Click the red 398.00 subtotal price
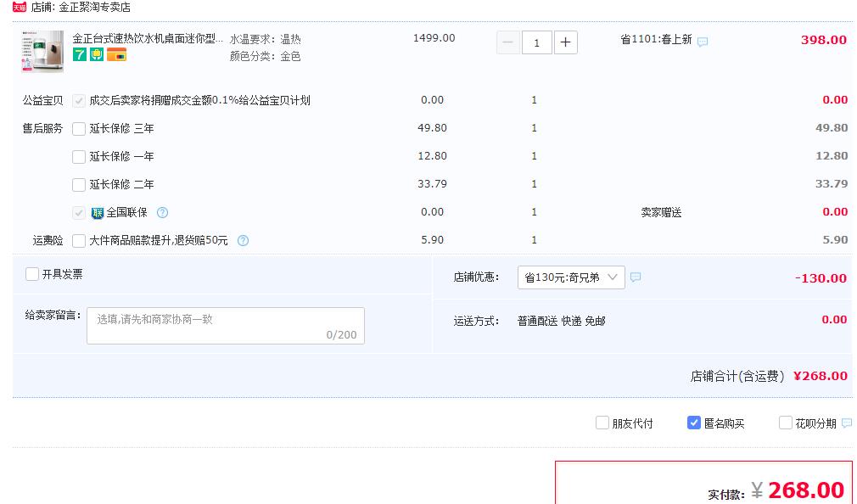 point(824,40)
